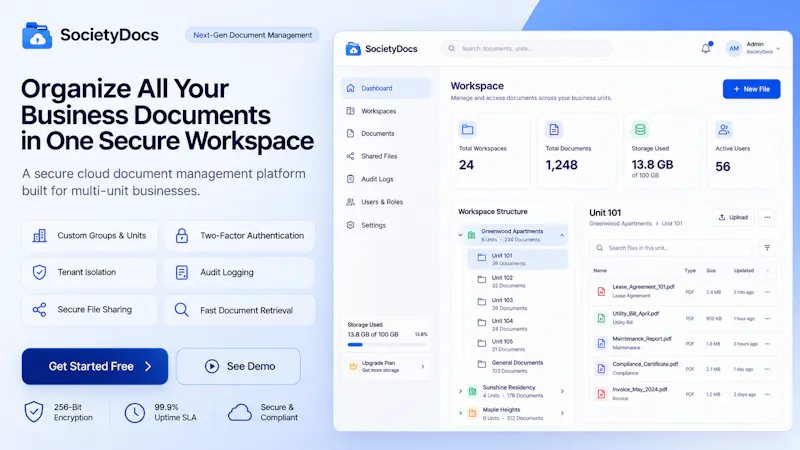Click the Name column header in file table
The image size is (800, 450).
pos(600,270)
